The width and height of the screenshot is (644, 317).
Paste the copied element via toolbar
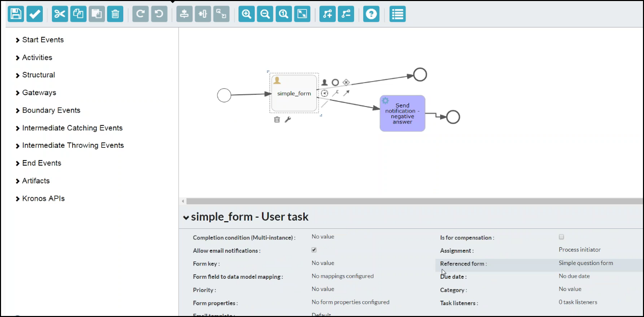pyautogui.click(x=97, y=14)
